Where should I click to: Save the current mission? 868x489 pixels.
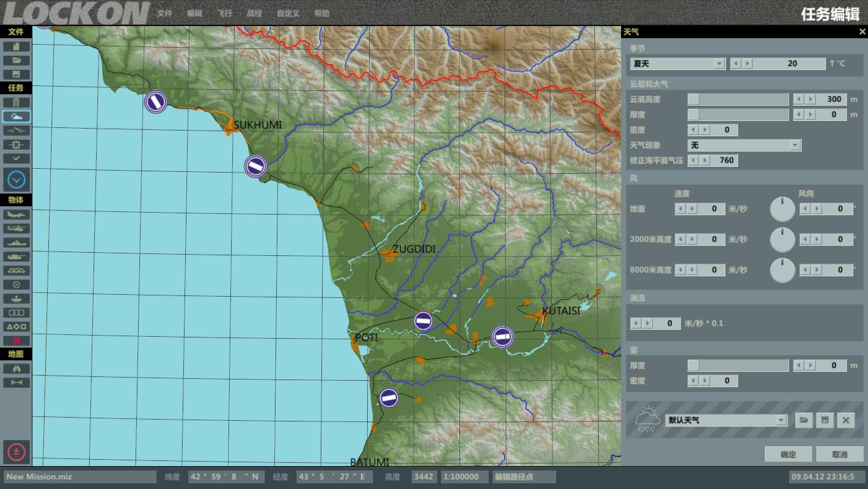16,73
